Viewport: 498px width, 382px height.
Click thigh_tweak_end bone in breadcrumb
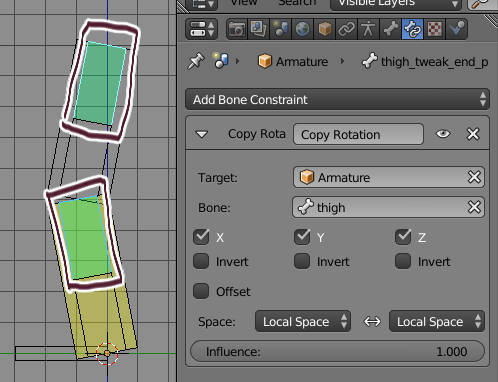(426, 62)
